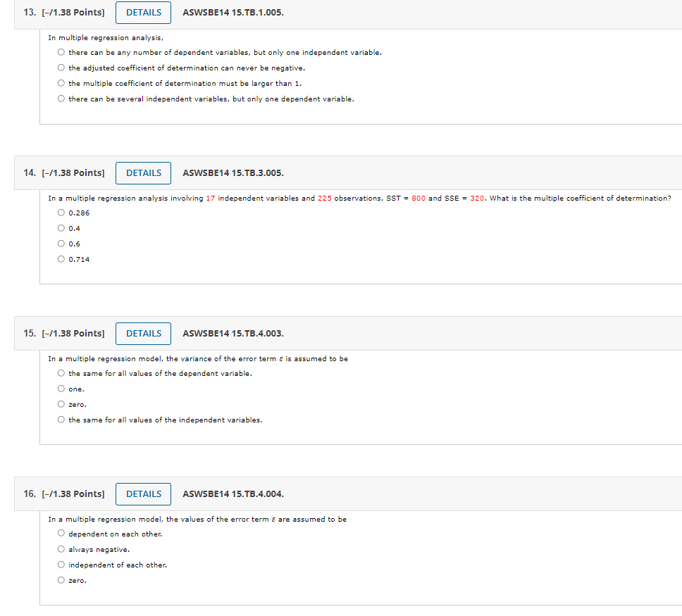The width and height of the screenshot is (682, 616).
Task: Click the points label of question 16
Action: 73,494
